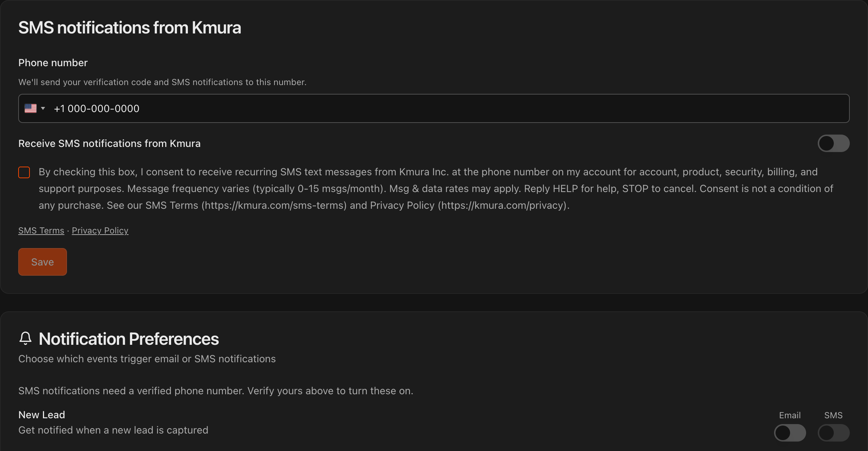The image size is (868, 451).
Task: Toggle SMS notifications for New Lead
Action: [x=833, y=433]
